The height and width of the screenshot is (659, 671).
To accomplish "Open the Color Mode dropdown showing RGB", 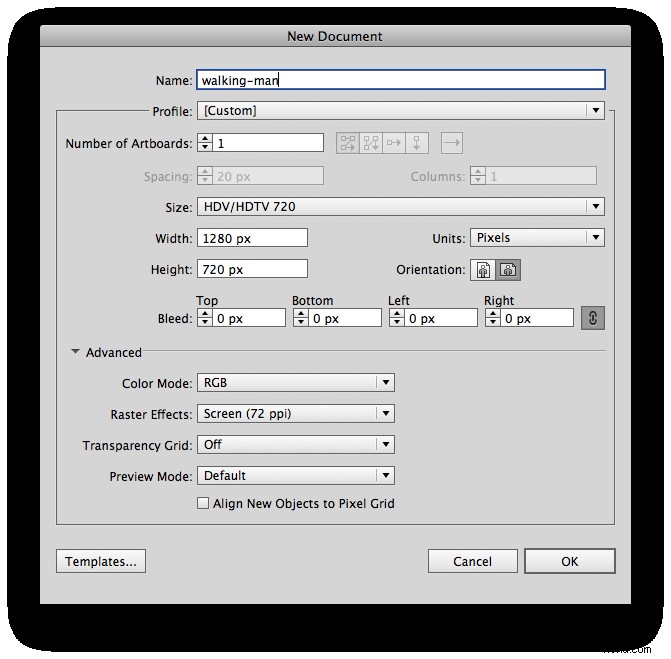I will pos(296,383).
